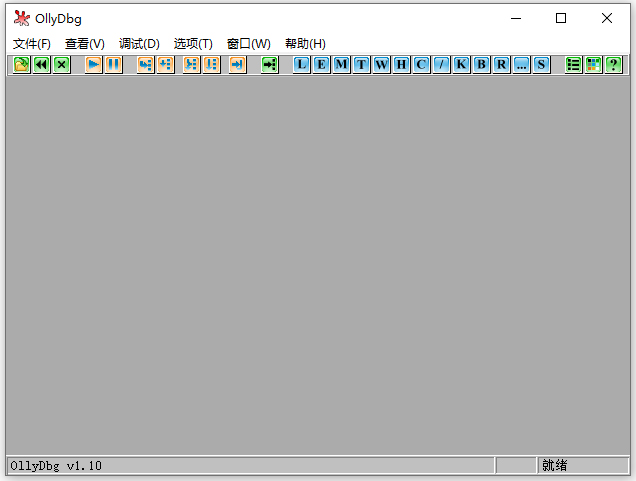Open Patches window with slash button

point(441,65)
